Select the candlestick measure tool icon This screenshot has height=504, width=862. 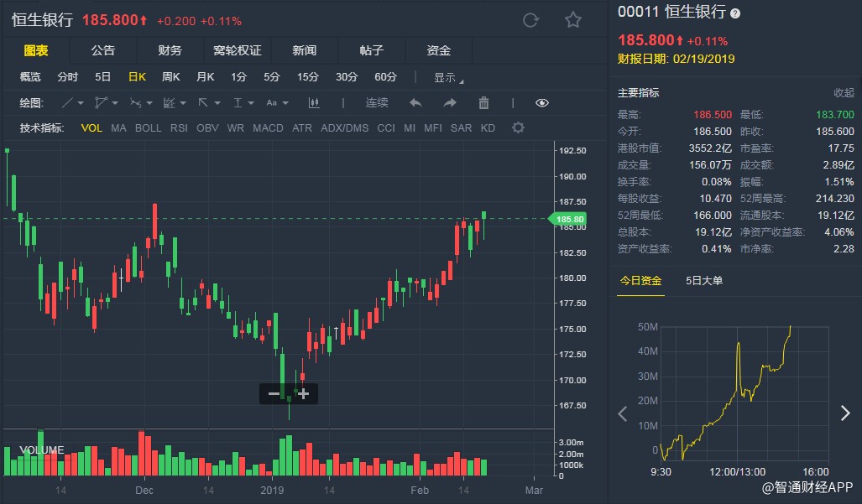(x=315, y=103)
